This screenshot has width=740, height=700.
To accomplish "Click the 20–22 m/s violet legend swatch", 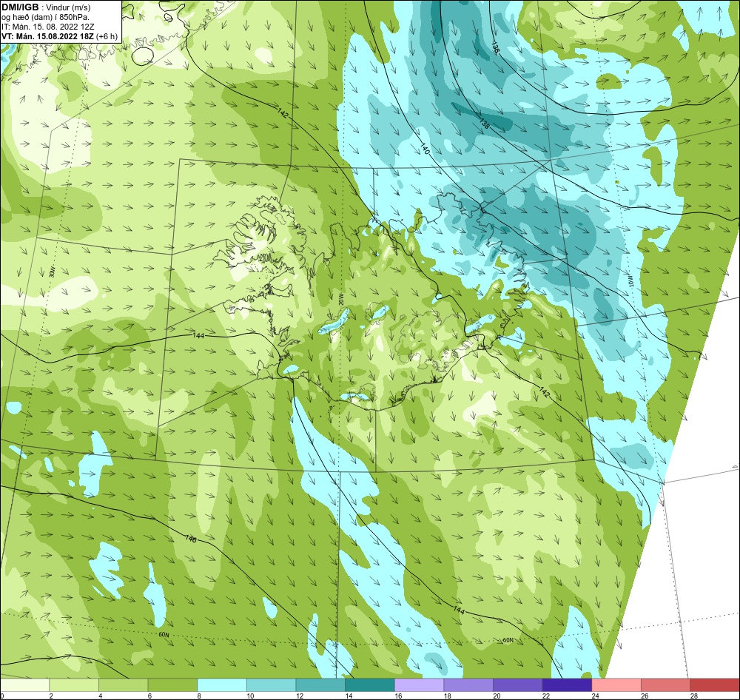I will 518,685.
